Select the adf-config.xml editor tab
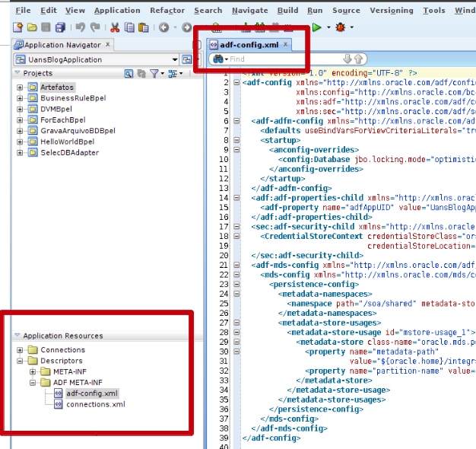476x449 pixels. (x=249, y=45)
